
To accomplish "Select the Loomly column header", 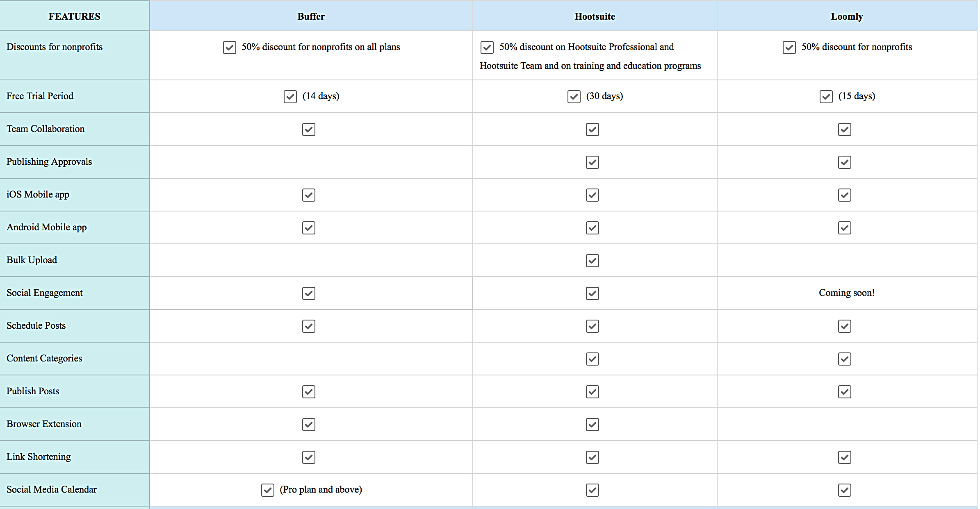I will [x=847, y=16].
